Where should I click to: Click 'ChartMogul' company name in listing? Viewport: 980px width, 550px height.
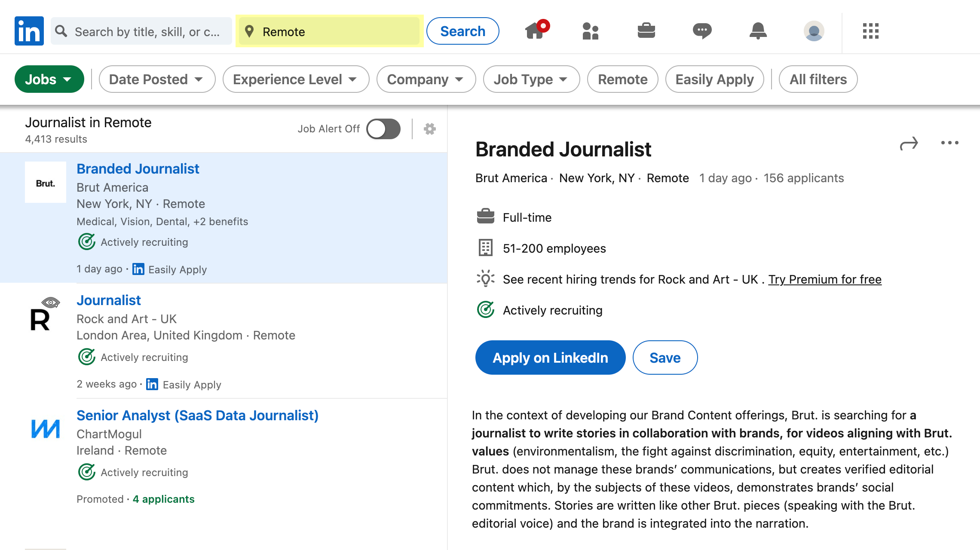(x=109, y=434)
